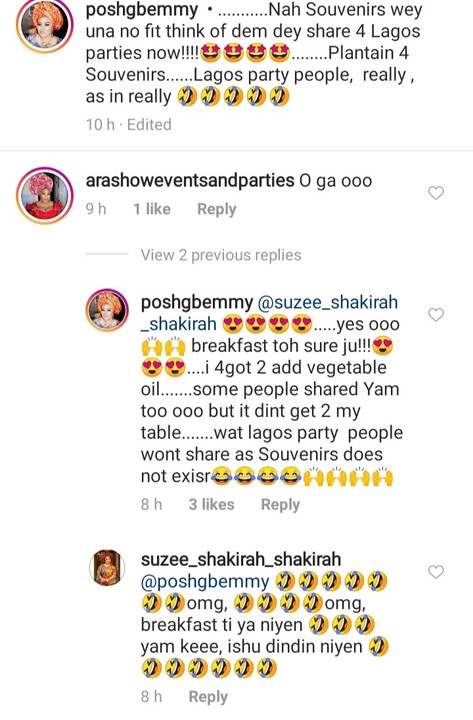The height and width of the screenshot is (720, 473).
Task: Like poshgbemmy's reply with heart icon
Action: (x=436, y=315)
